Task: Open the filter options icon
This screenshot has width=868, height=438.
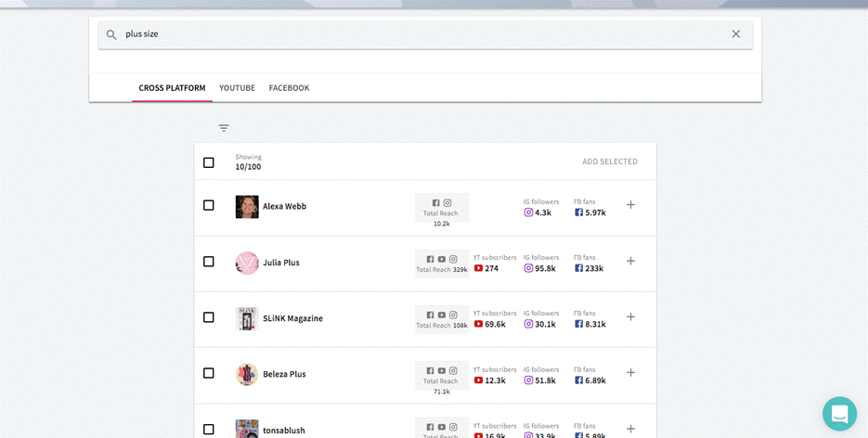Action: [x=224, y=128]
